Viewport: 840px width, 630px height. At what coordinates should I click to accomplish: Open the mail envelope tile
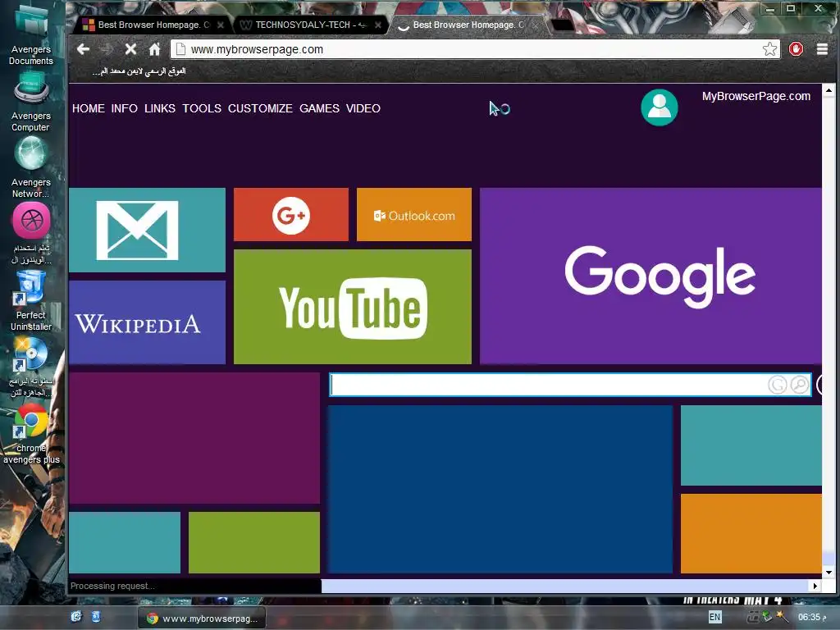(x=148, y=230)
